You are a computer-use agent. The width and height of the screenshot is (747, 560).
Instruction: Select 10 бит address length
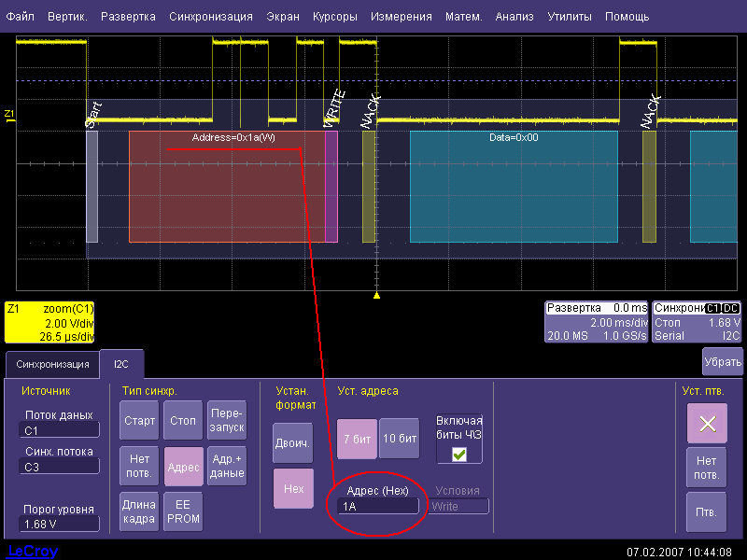pyautogui.click(x=400, y=439)
